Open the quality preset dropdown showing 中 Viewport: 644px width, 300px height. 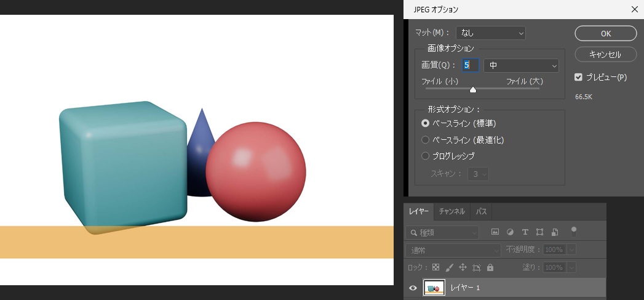(x=521, y=65)
